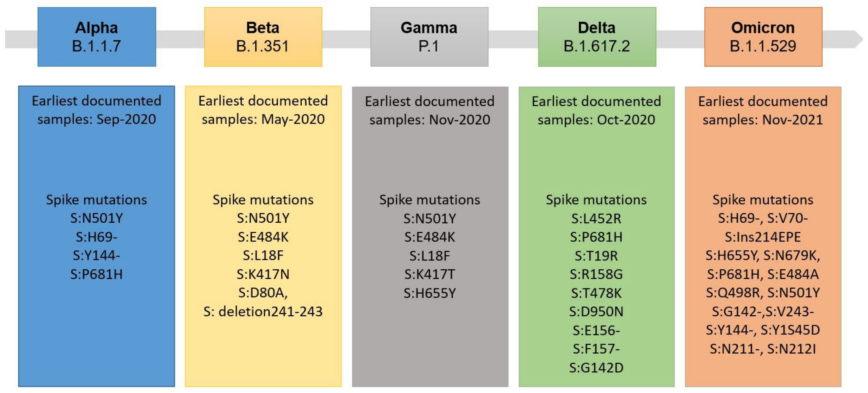Select the S:Y144- mutation in Alpha panel

96,255
